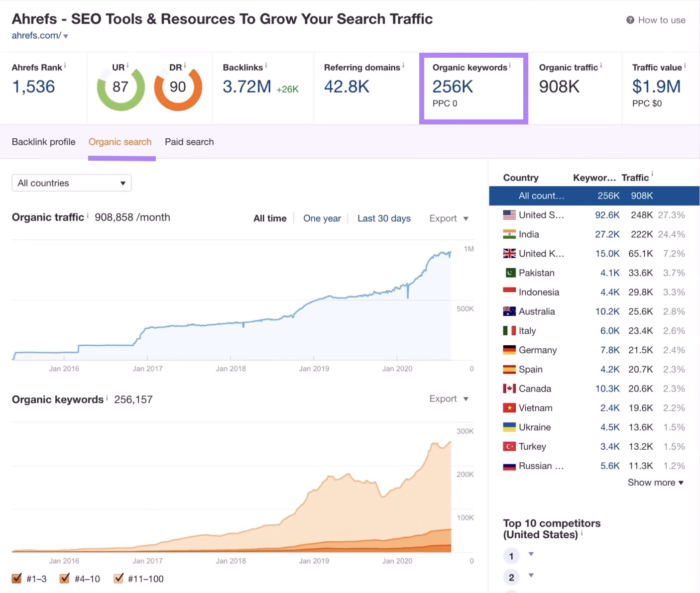Click the Country column header

point(521,178)
